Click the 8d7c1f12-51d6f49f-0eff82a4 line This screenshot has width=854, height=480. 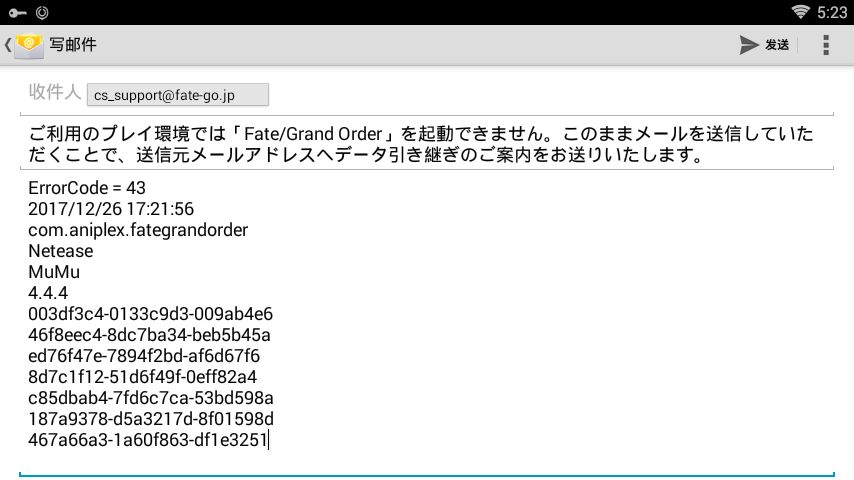(143, 377)
